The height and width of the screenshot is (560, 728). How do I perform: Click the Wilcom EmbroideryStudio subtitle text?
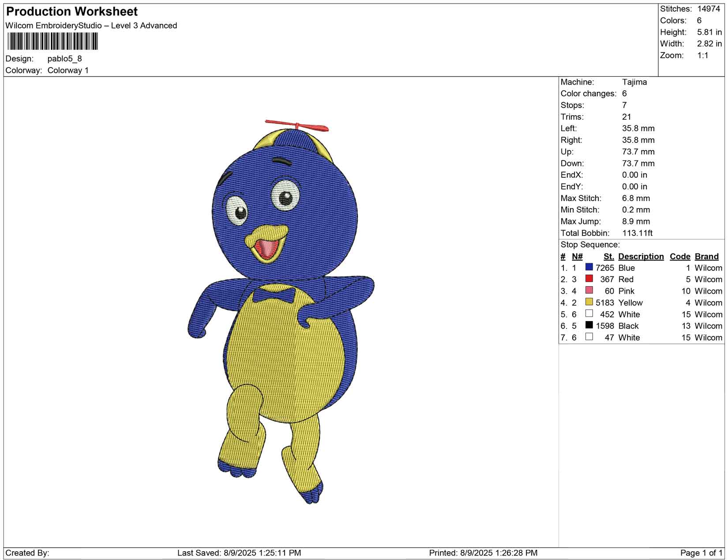pos(91,26)
